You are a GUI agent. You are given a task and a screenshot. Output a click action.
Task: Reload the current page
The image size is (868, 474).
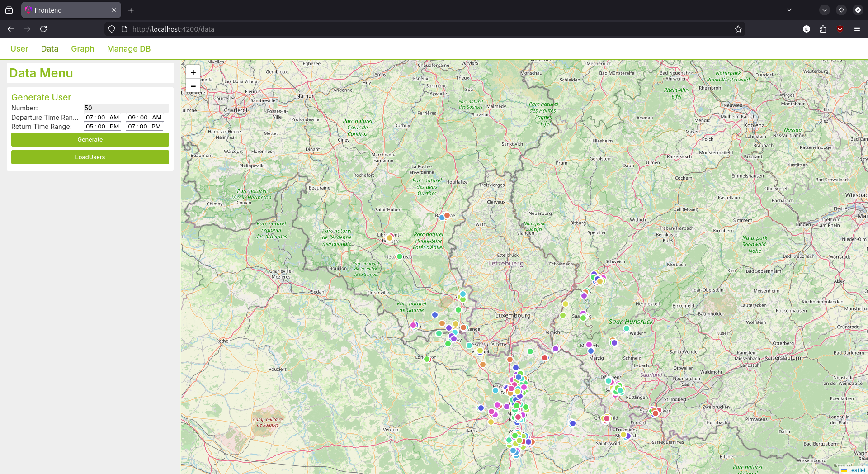coord(43,29)
